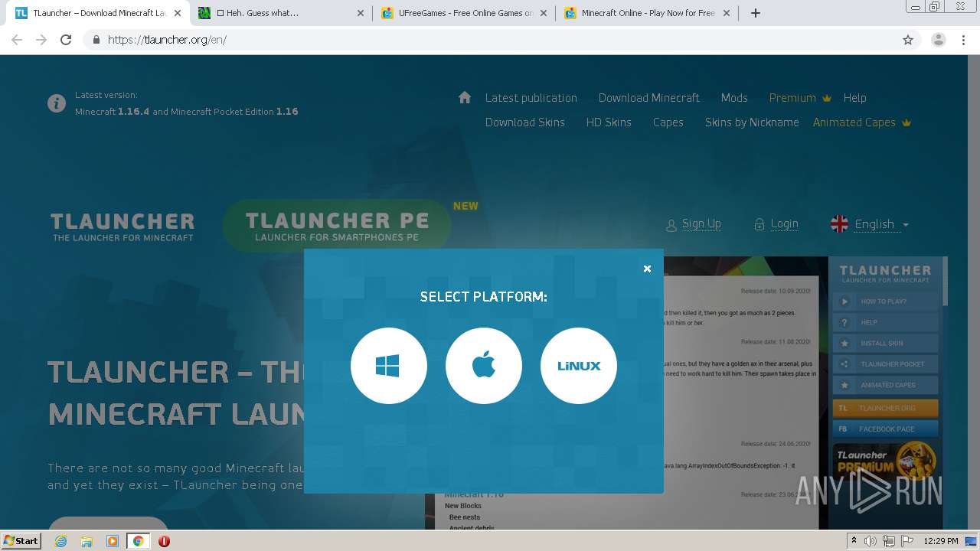Open the Chrome profile avatar icon

pyautogui.click(x=939, y=40)
